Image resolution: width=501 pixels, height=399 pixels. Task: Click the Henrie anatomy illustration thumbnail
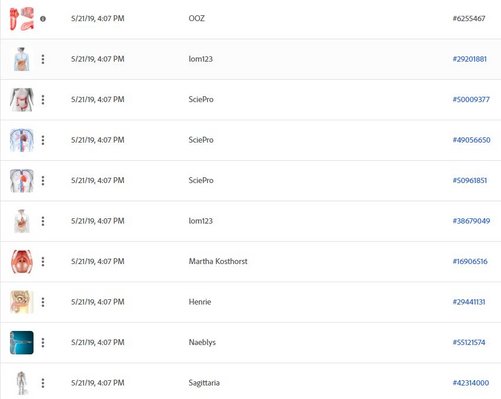(x=22, y=302)
